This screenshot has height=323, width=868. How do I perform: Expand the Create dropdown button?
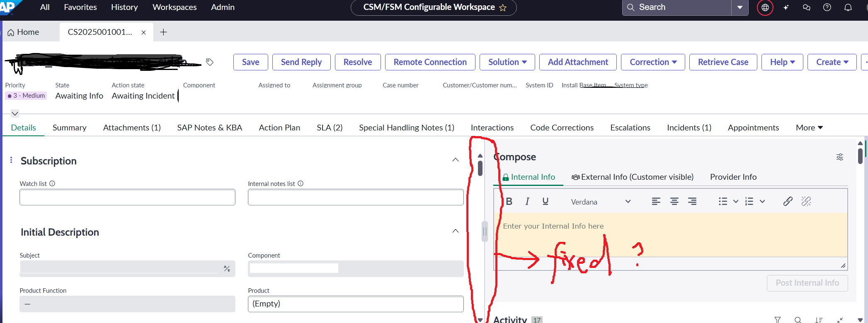click(832, 62)
